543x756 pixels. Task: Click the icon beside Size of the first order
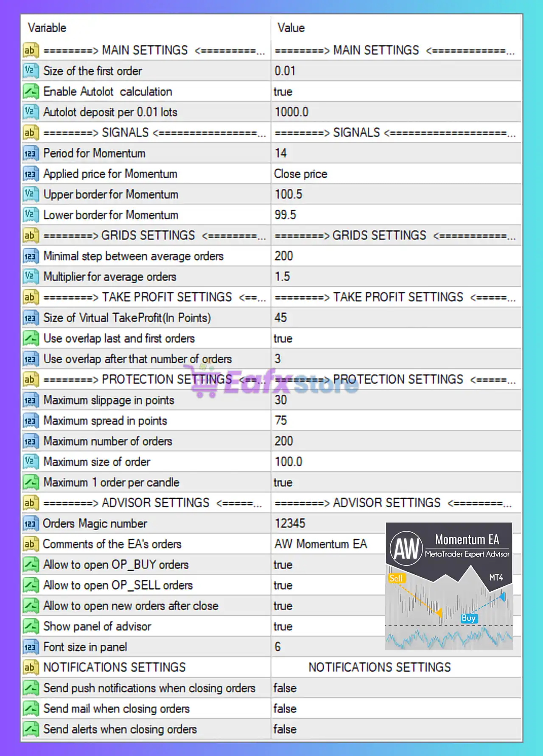pyautogui.click(x=31, y=71)
